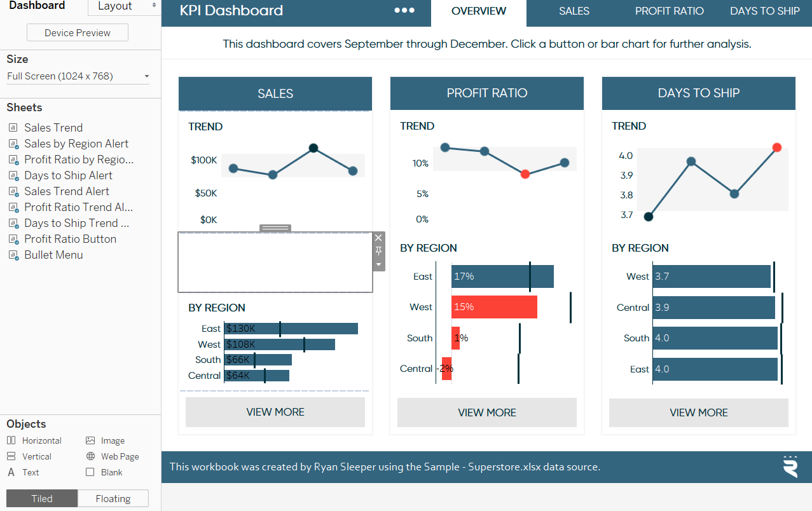Remove the selected blank container with X icon
Image resolution: width=812 pixels, height=511 pixels.
pos(379,238)
